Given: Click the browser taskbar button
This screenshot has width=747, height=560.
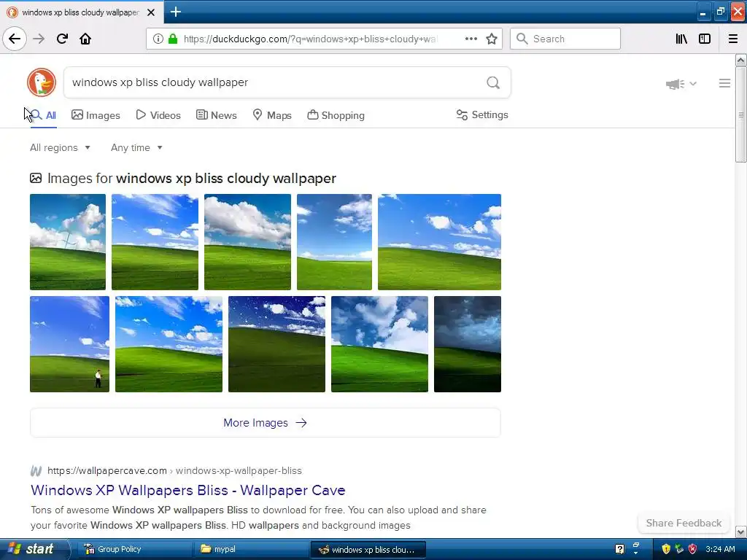Looking at the screenshot, I should click(368, 550).
